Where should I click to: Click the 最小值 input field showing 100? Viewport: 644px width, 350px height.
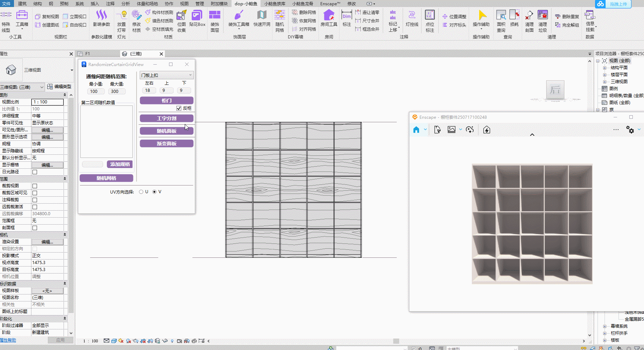[x=96, y=92]
